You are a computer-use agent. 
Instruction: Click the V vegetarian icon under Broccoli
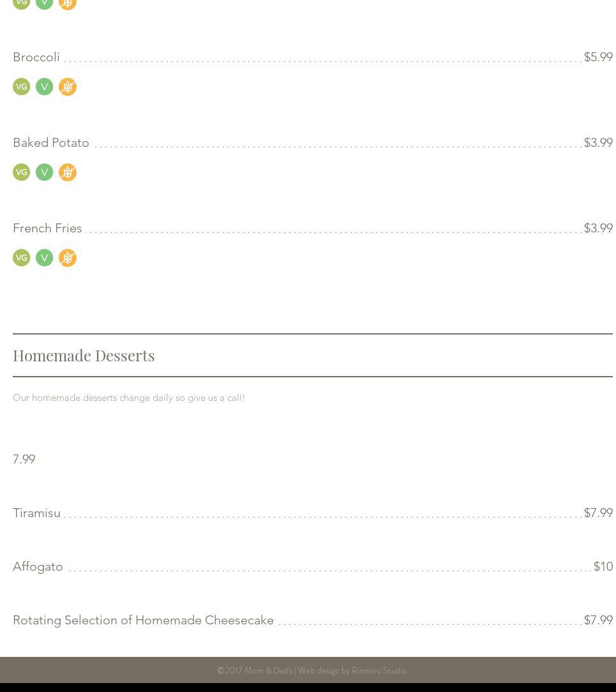44,87
